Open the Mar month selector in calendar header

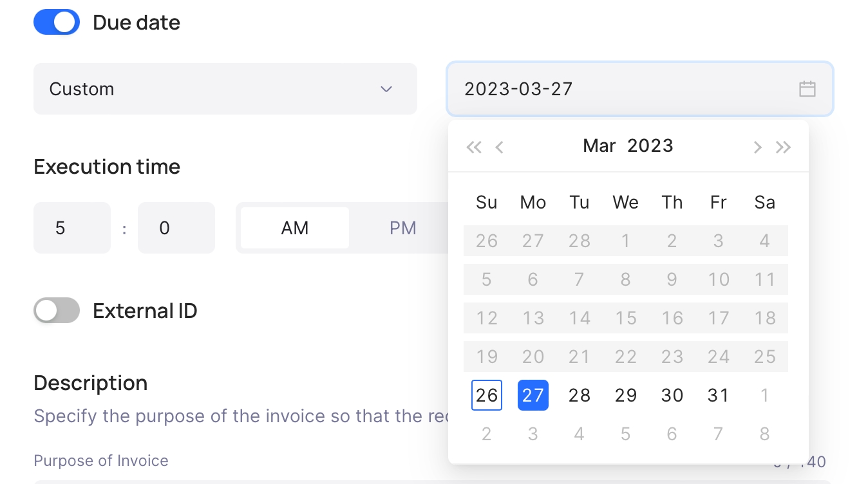(x=599, y=146)
